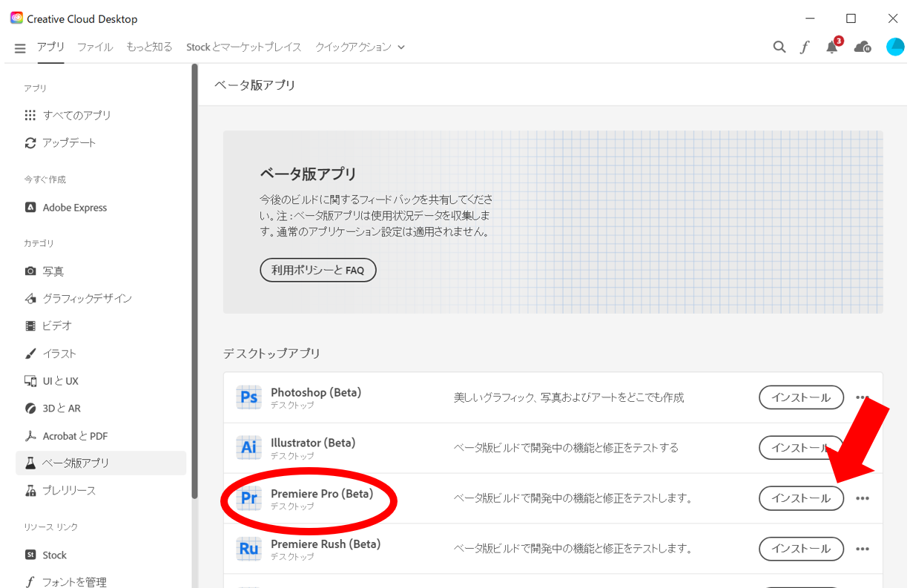Click the sphere icon beside 3D と AR
Viewport: 910px width, 588px height.
30,409
